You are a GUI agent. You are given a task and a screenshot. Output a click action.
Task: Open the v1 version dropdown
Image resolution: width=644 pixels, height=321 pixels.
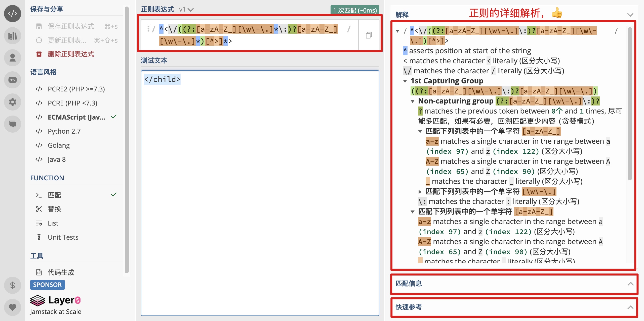pos(186,10)
